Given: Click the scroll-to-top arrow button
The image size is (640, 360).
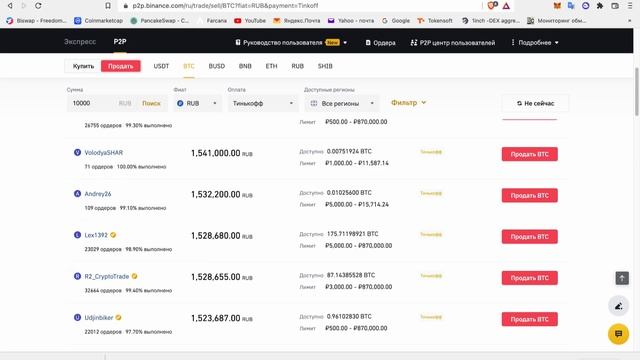Looking at the screenshot, I should pyautogui.click(x=622, y=278).
